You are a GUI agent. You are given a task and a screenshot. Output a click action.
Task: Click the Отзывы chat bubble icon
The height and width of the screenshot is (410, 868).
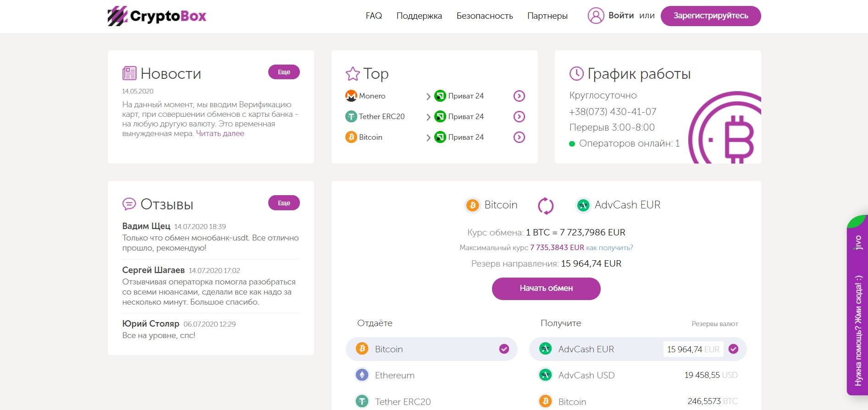129,204
